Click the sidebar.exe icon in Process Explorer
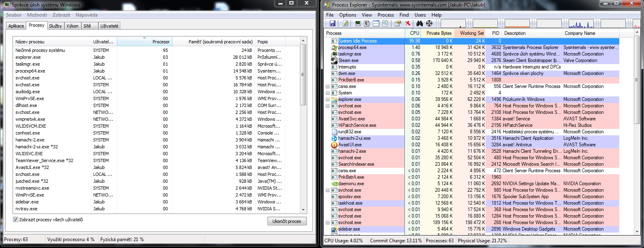The width and height of the screenshot is (644, 248). [x=334, y=229]
